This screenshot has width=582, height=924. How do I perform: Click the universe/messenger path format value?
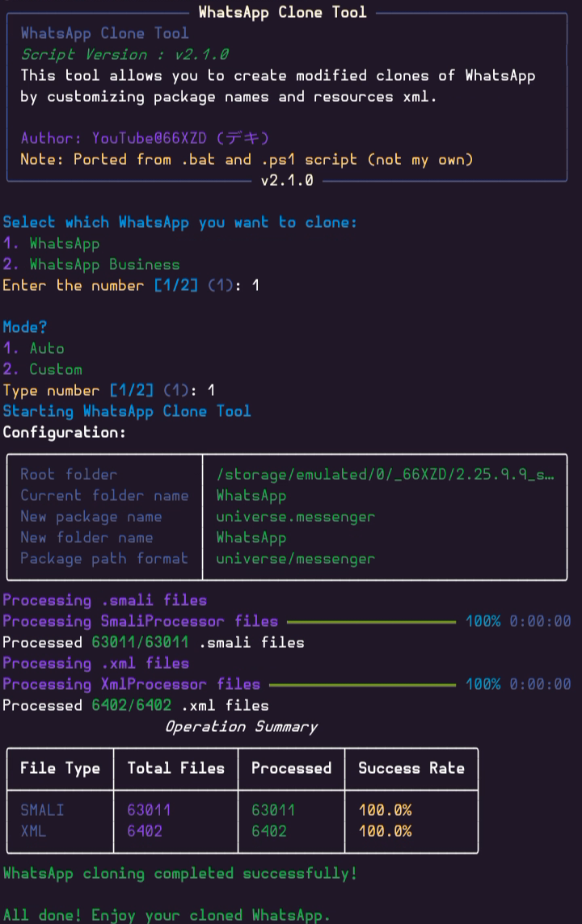295,559
